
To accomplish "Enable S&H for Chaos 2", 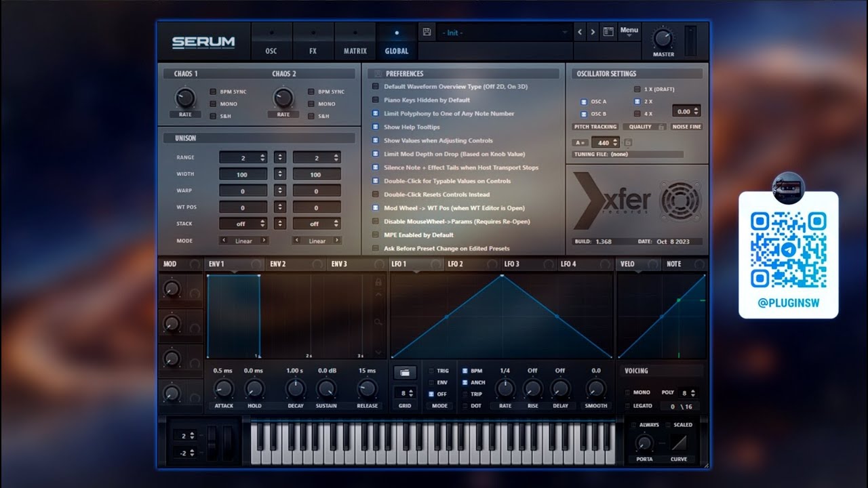I will (311, 116).
